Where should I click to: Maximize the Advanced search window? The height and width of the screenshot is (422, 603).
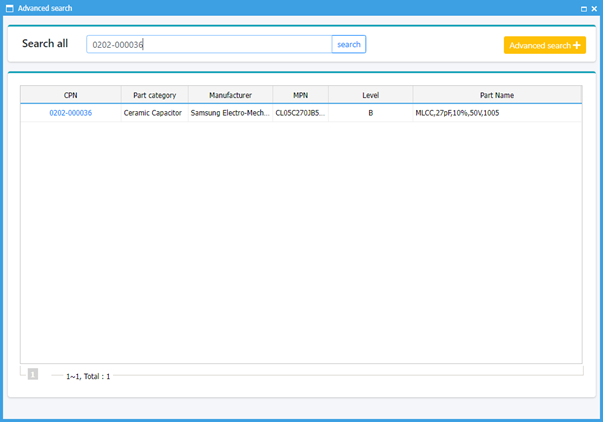point(583,7)
